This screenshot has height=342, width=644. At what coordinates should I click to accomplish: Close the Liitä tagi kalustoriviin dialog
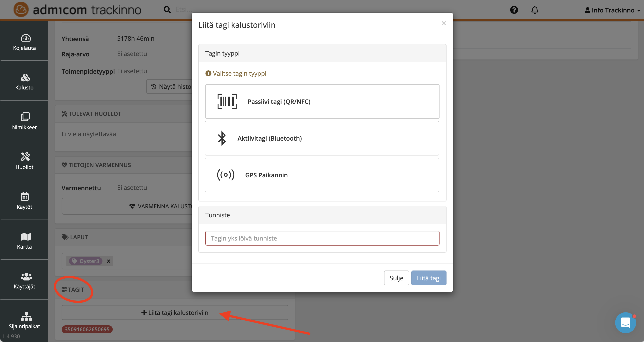pos(444,23)
